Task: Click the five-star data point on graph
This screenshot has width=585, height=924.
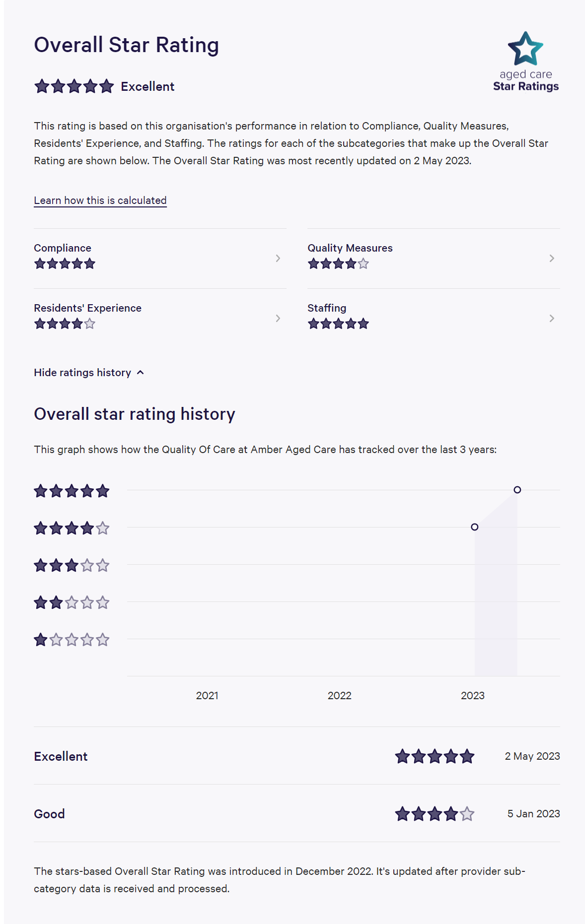Action: coord(517,490)
